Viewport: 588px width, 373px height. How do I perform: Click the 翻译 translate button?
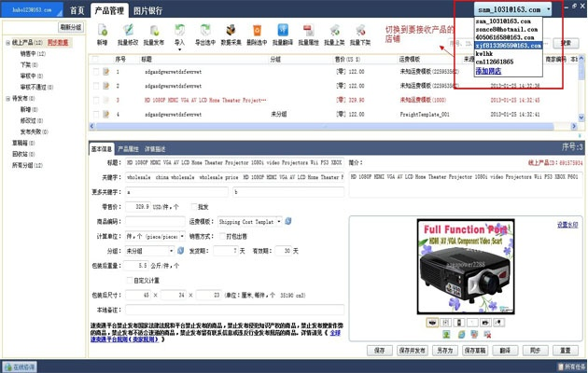pos(505,351)
